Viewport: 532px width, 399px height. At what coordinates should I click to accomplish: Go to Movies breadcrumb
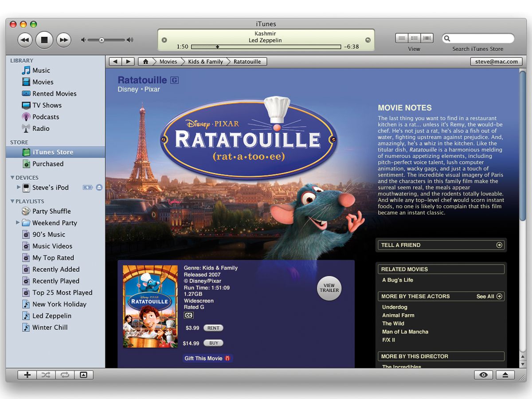168,62
